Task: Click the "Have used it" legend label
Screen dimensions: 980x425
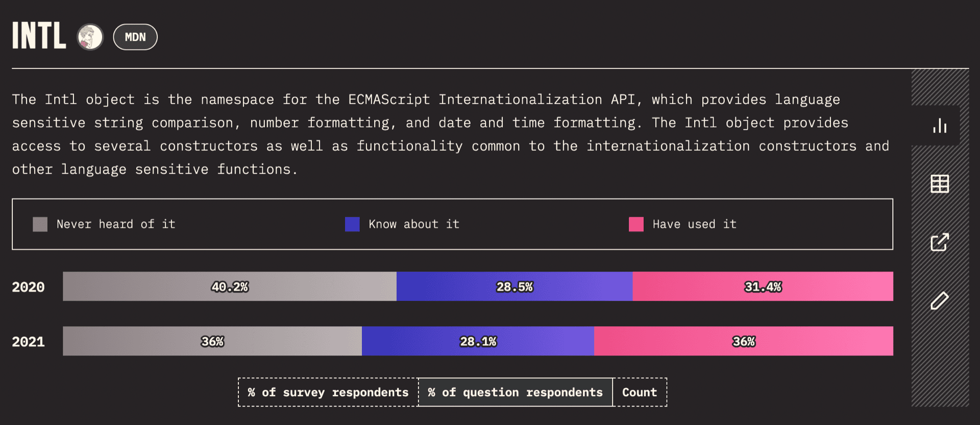Action: click(694, 224)
